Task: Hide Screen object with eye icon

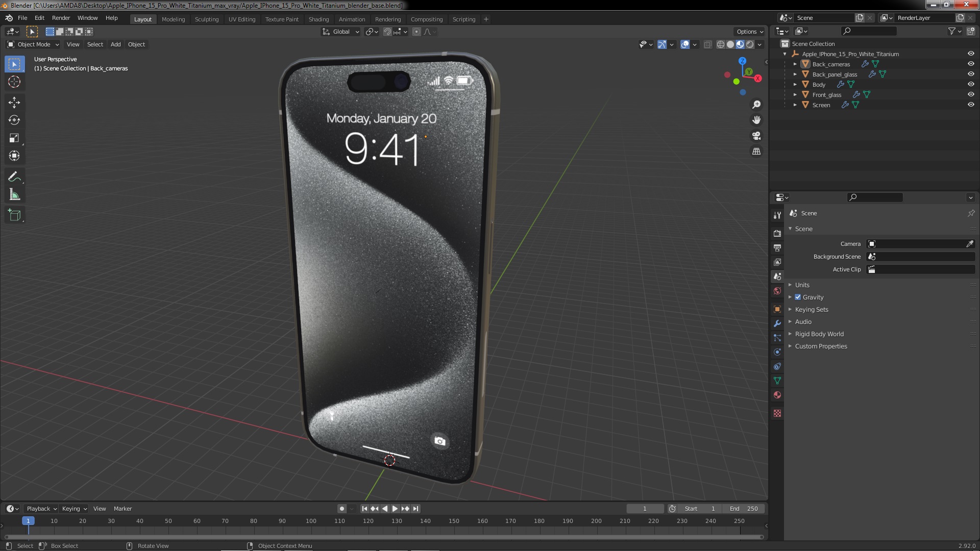Action: click(970, 105)
